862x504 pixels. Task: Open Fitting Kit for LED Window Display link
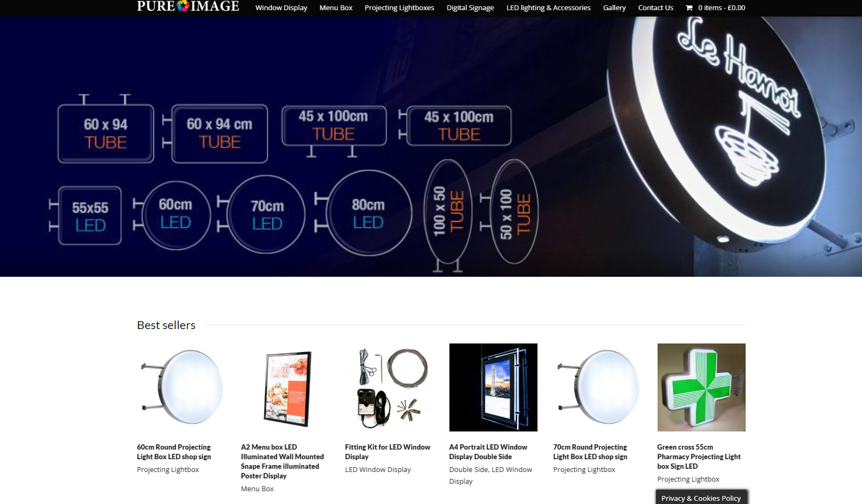387,452
